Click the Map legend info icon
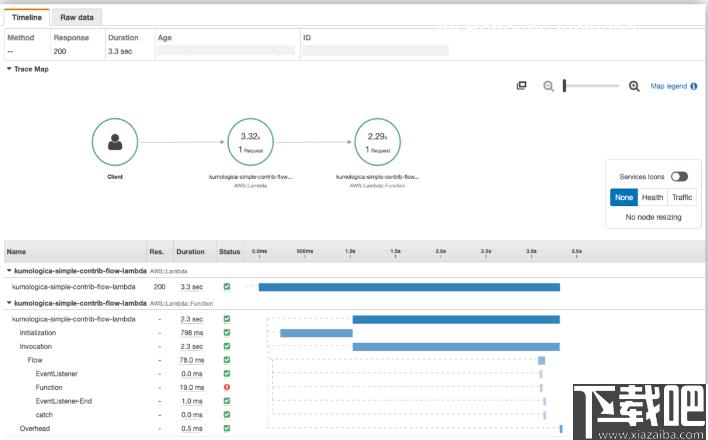The width and height of the screenshot is (708, 440). point(694,86)
